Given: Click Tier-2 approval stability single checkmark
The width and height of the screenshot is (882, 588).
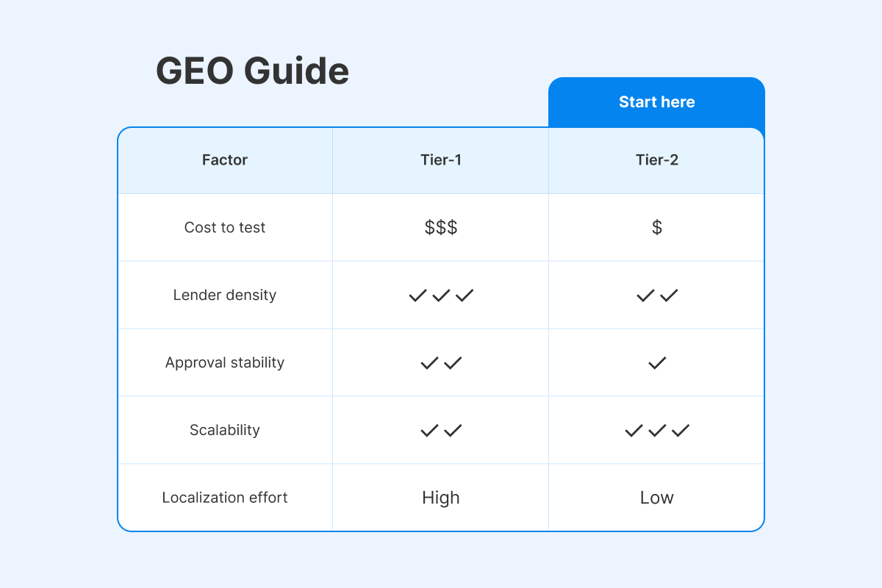Looking at the screenshot, I should (x=656, y=363).
